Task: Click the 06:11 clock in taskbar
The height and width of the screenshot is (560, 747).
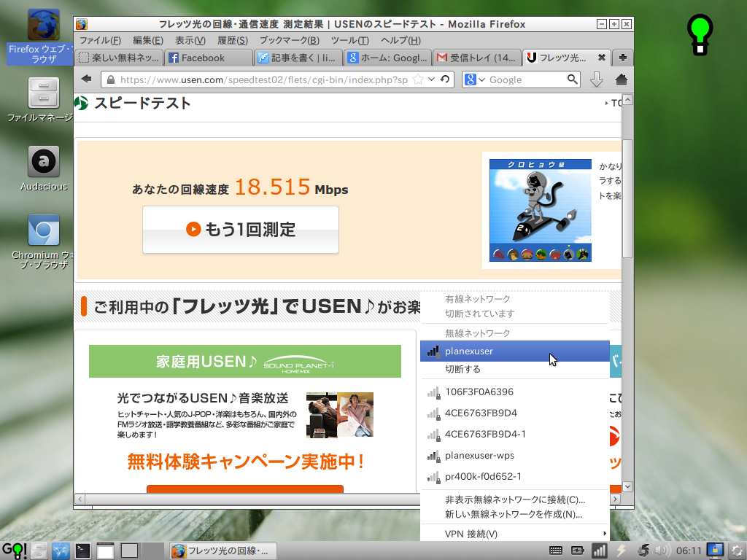Action: [689, 551]
